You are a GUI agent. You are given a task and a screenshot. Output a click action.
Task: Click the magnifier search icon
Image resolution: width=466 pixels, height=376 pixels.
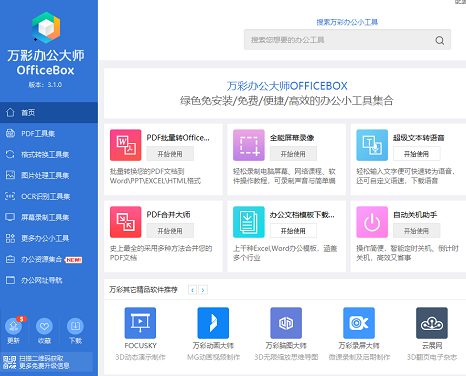tap(440, 40)
